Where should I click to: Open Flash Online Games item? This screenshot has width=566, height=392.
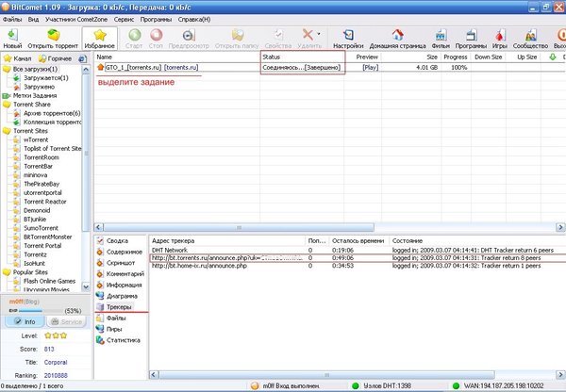(x=49, y=281)
